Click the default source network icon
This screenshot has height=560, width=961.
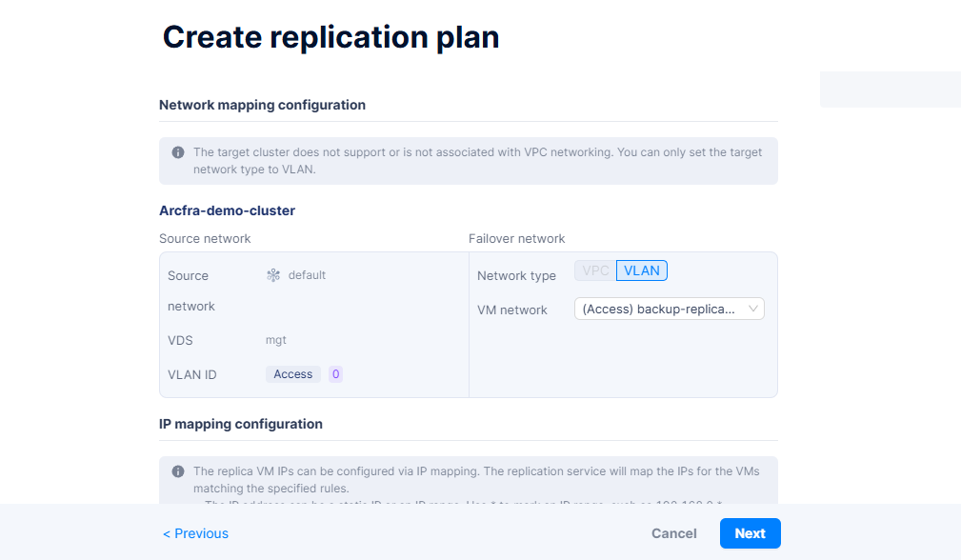(273, 275)
